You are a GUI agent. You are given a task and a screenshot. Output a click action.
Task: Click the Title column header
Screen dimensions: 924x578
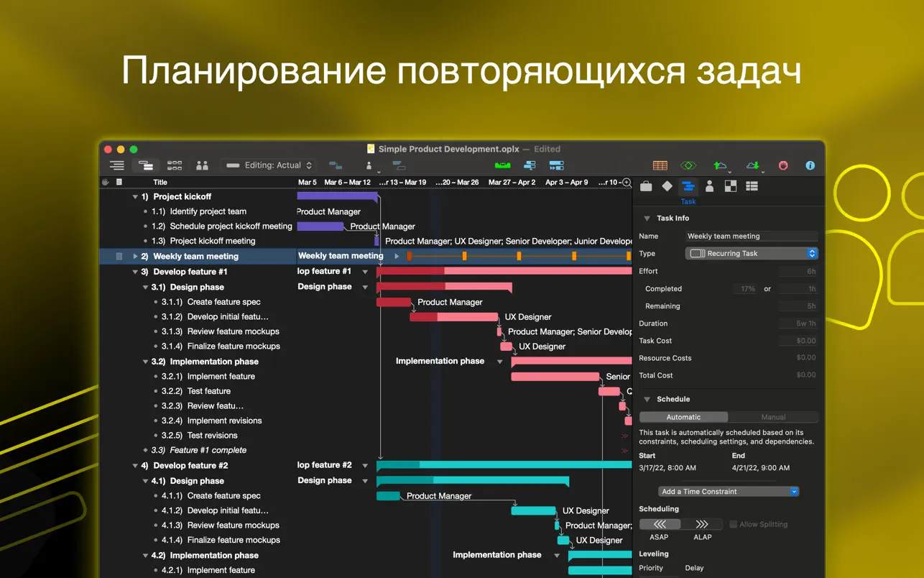click(x=160, y=183)
